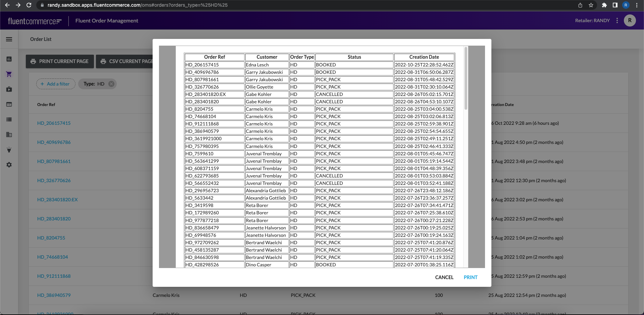Open the hamburger navigation menu
This screenshot has height=315, width=644.
point(9,39)
